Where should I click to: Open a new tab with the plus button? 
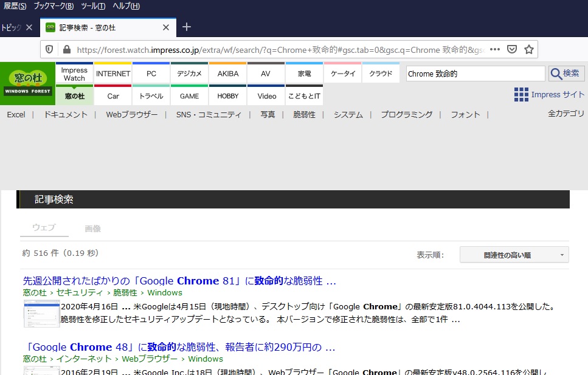tap(187, 27)
